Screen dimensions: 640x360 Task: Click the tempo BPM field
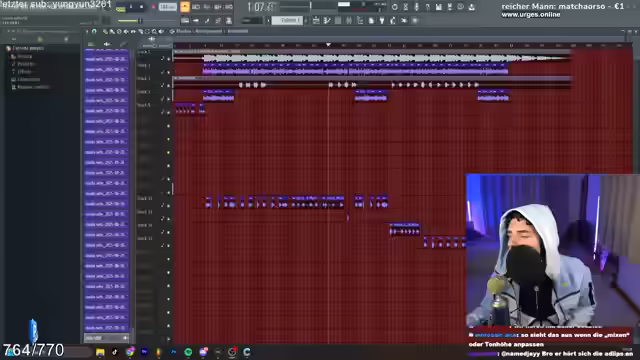[x=167, y=7]
